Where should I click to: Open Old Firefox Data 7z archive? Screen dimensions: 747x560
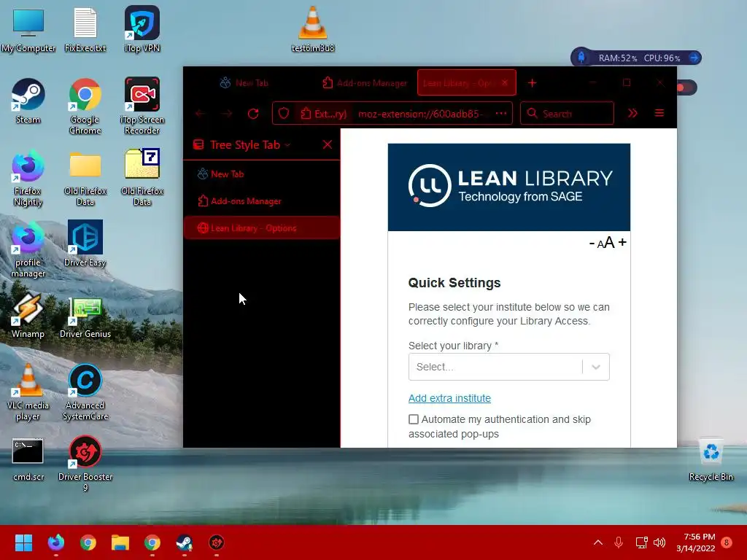tap(142, 178)
